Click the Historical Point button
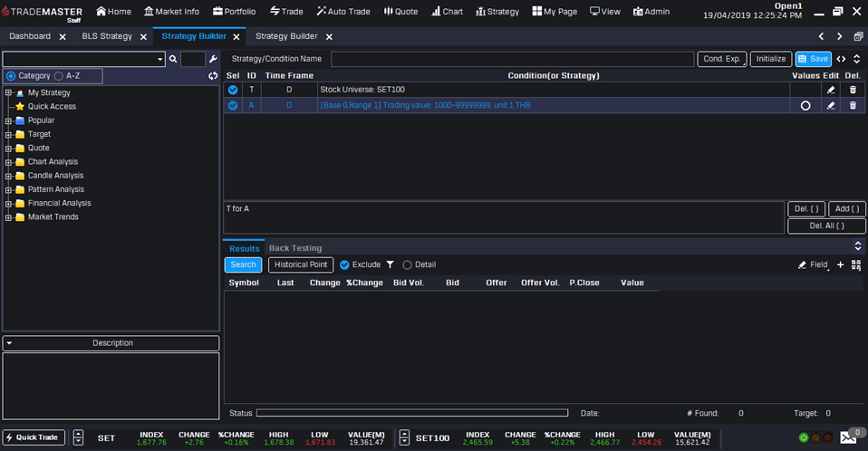Image resolution: width=868 pixels, height=451 pixels. 301,264
